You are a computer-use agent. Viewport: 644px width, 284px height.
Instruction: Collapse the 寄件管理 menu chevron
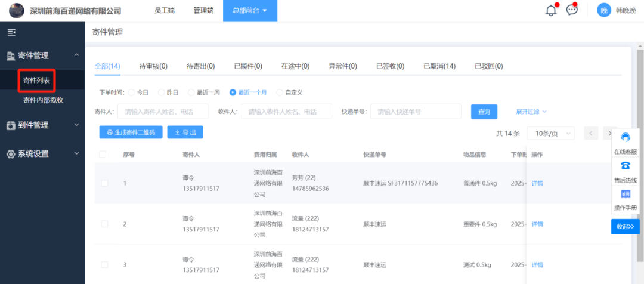click(76, 55)
